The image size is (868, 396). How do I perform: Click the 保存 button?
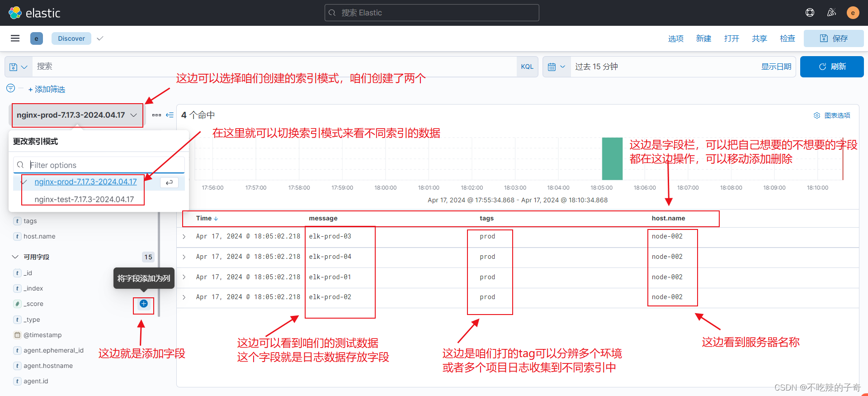[x=834, y=38]
